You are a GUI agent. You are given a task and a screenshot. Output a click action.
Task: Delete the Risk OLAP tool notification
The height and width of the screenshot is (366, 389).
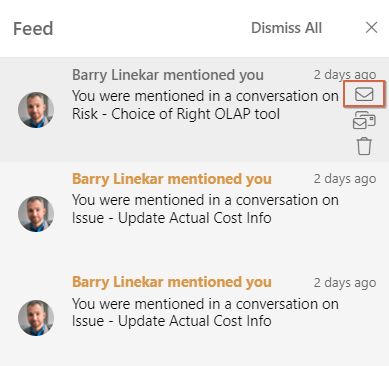click(x=364, y=146)
